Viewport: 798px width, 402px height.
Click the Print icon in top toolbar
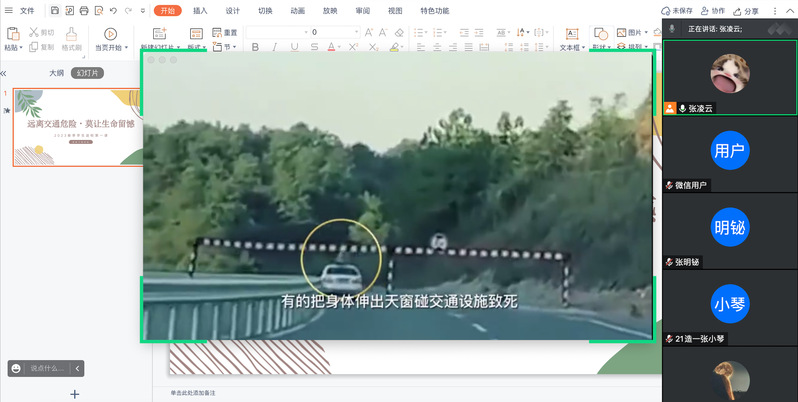pyautogui.click(x=83, y=11)
